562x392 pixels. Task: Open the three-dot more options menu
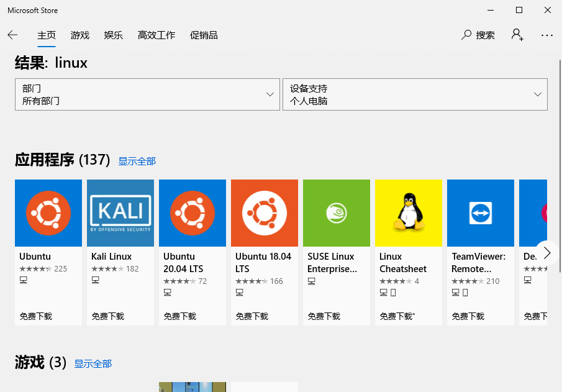[x=547, y=35]
